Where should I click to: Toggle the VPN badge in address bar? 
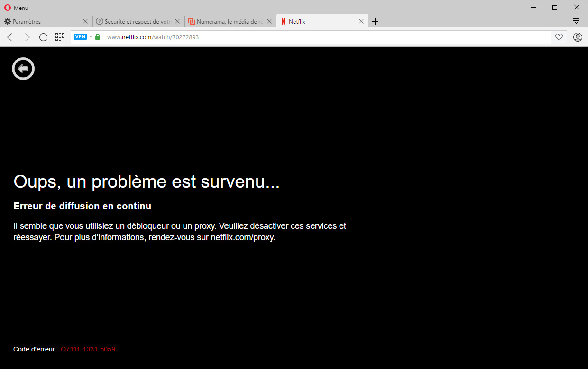[x=80, y=37]
